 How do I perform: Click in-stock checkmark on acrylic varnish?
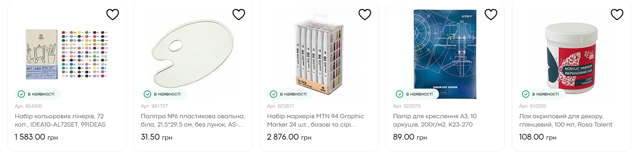tap(526, 94)
